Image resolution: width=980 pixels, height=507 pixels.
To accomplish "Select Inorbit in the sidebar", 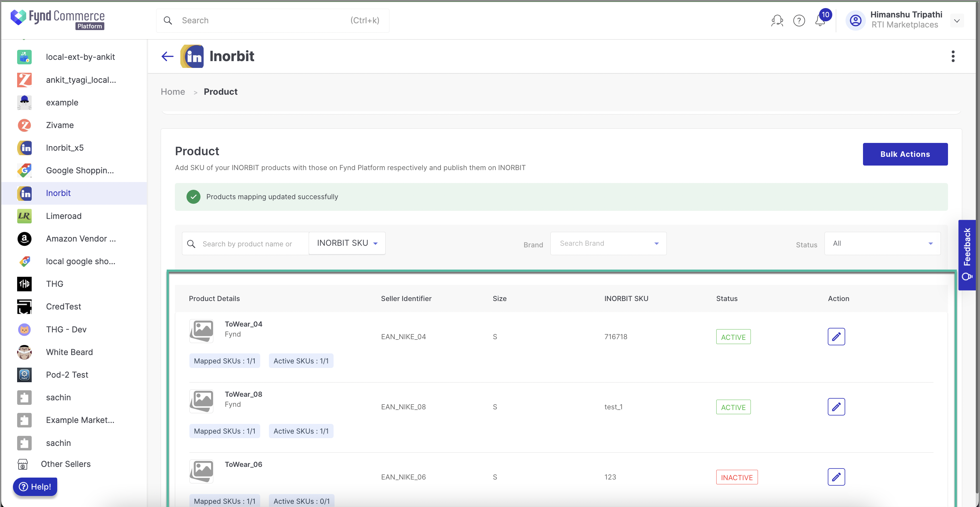I will 75,193.
